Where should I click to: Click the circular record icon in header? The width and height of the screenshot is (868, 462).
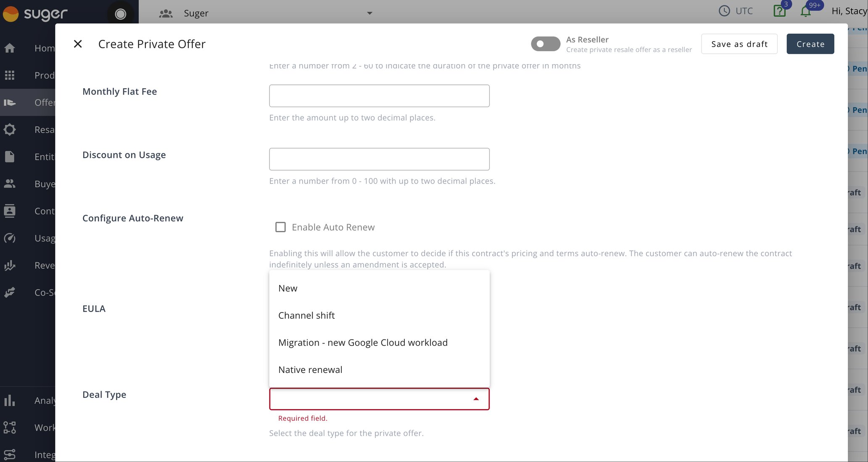[121, 14]
